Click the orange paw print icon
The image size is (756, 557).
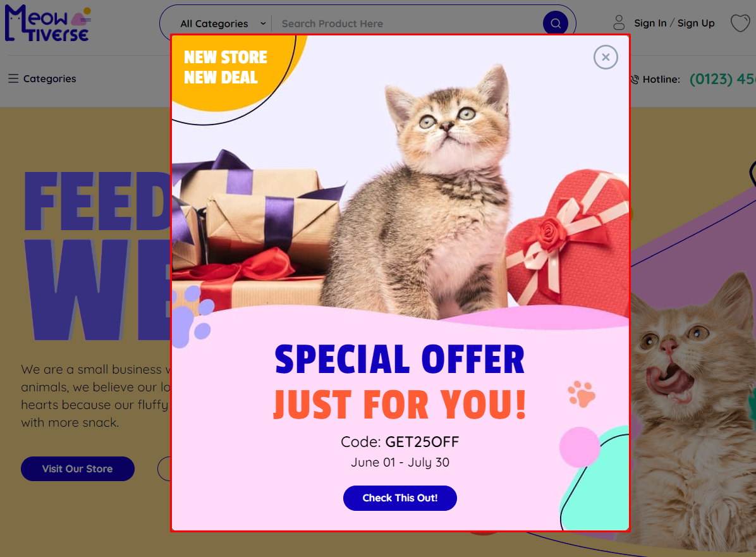(582, 394)
